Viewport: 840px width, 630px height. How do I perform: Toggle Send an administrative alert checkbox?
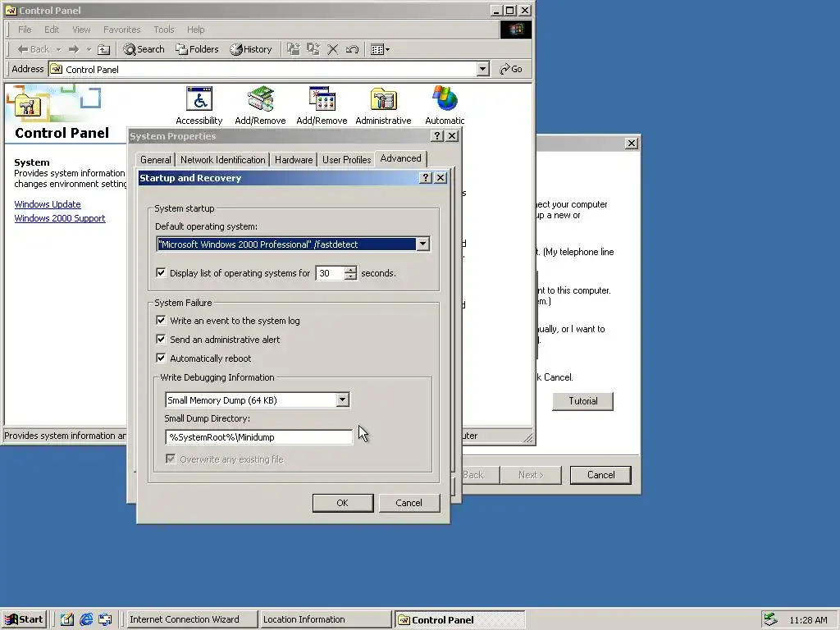tap(161, 339)
